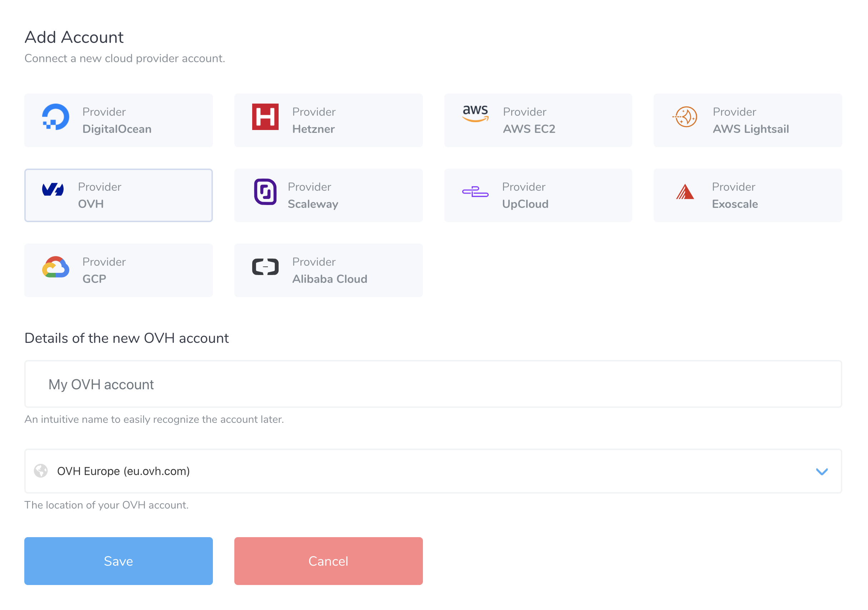Screen dimensions: 868x610
Task: Expand location list with chevron arrow
Action: coord(822,471)
